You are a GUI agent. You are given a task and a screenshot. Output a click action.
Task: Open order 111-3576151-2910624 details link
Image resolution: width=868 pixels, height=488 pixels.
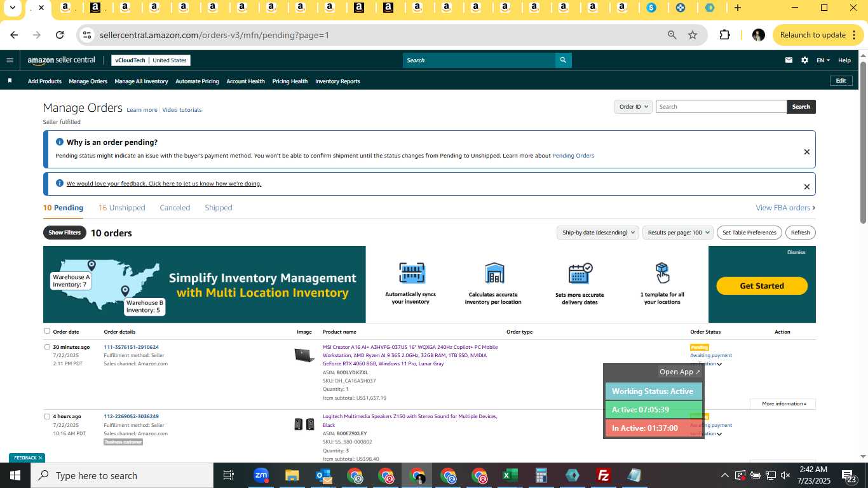point(132,347)
